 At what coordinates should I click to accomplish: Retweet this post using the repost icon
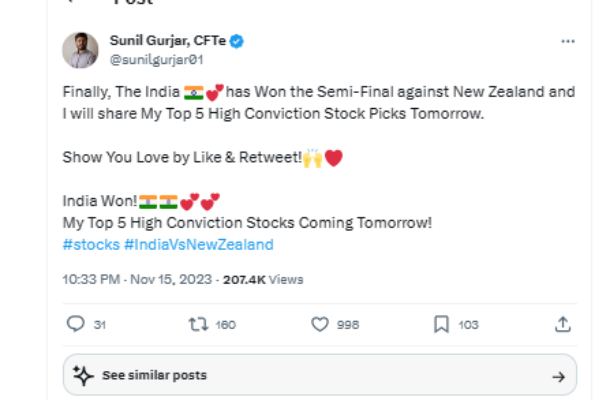(x=197, y=324)
